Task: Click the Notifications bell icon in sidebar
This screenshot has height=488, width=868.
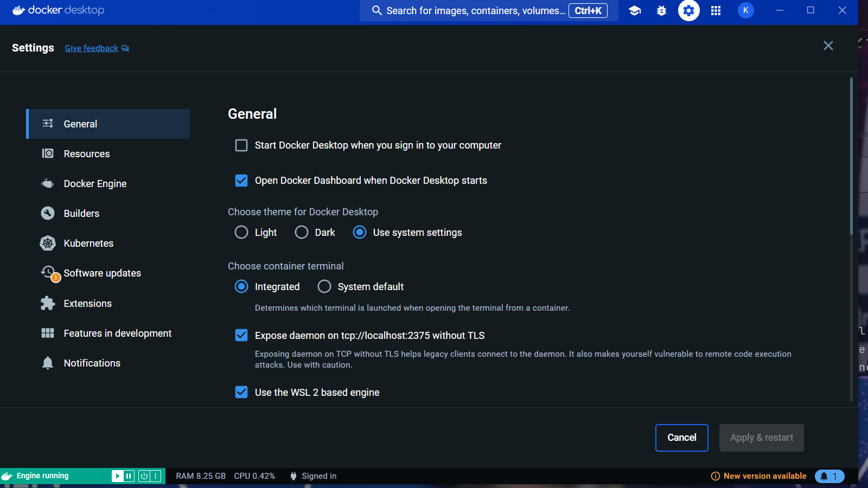Action: 48,363
